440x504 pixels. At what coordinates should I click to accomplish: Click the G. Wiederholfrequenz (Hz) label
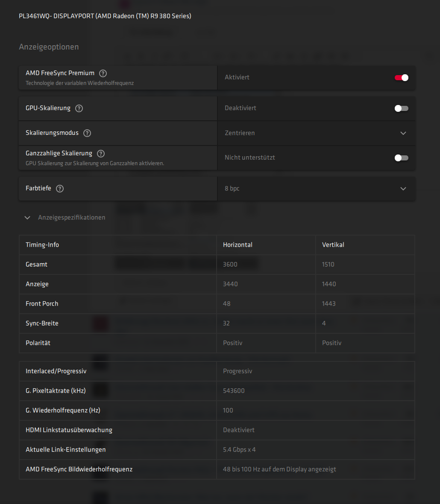[63, 411]
